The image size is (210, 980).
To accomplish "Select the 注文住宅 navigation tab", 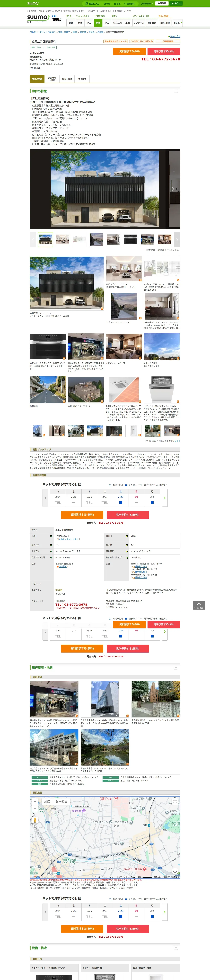I will (117, 23).
